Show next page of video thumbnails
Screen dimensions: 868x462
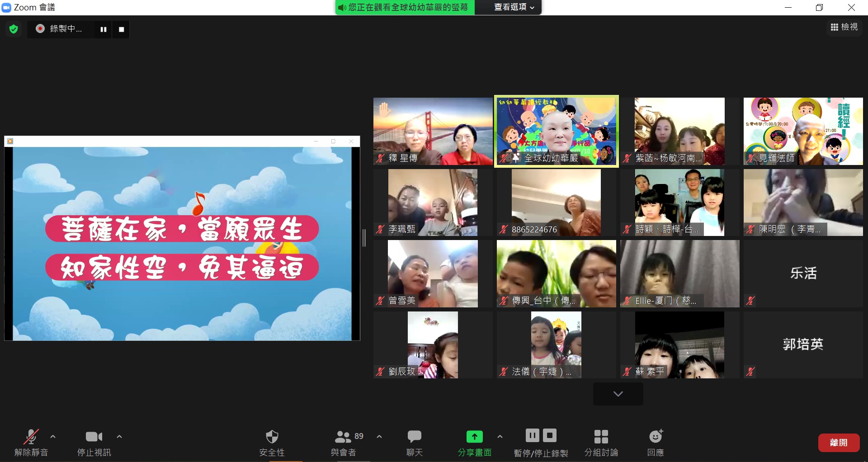(618, 394)
